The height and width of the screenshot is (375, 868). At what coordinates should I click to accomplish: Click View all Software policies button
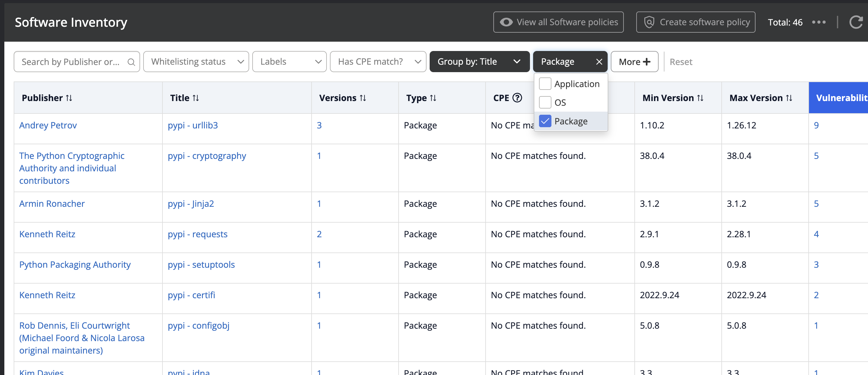pos(558,22)
